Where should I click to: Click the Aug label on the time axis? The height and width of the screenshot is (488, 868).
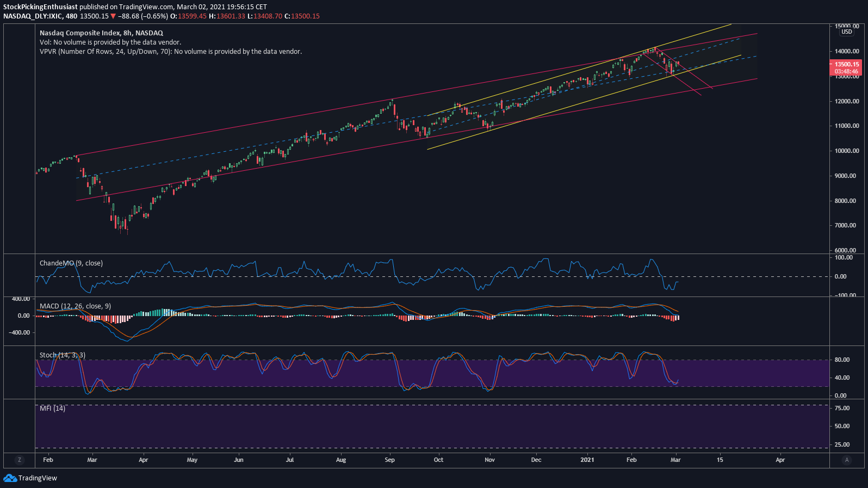[341, 460]
